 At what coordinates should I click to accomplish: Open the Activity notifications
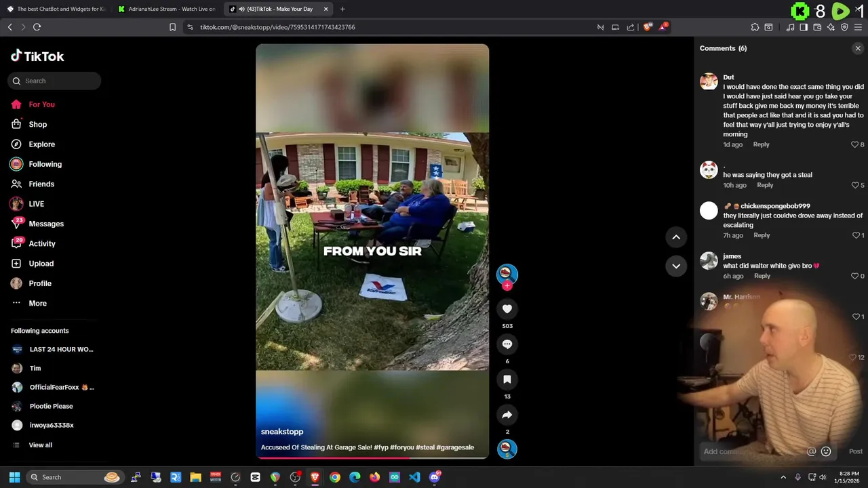click(41, 244)
